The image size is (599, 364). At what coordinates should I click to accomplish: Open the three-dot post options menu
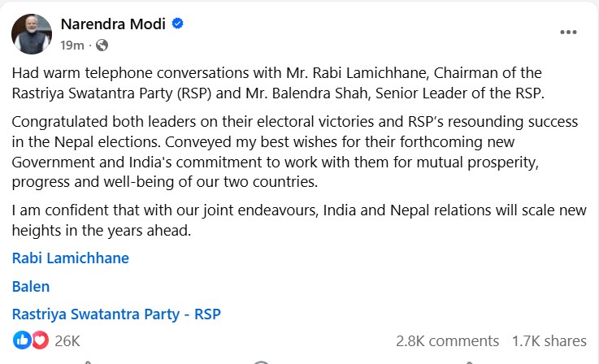[x=568, y=32]
